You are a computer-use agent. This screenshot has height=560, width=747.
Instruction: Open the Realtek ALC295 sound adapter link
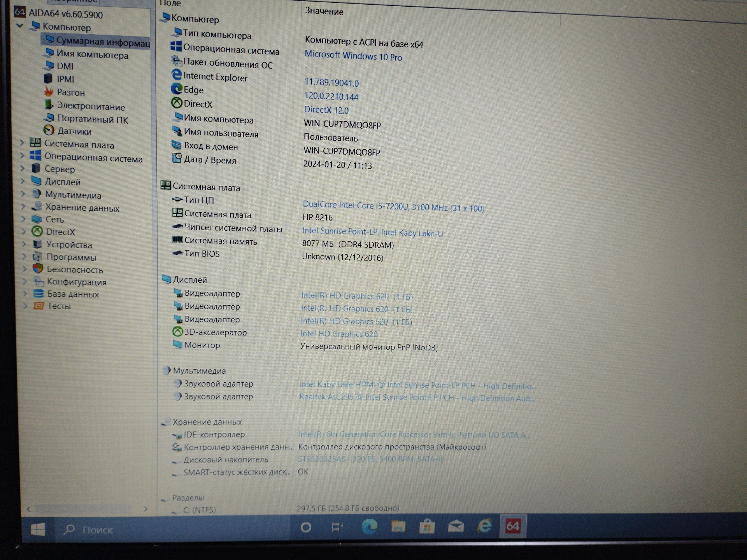coord(417,397)
